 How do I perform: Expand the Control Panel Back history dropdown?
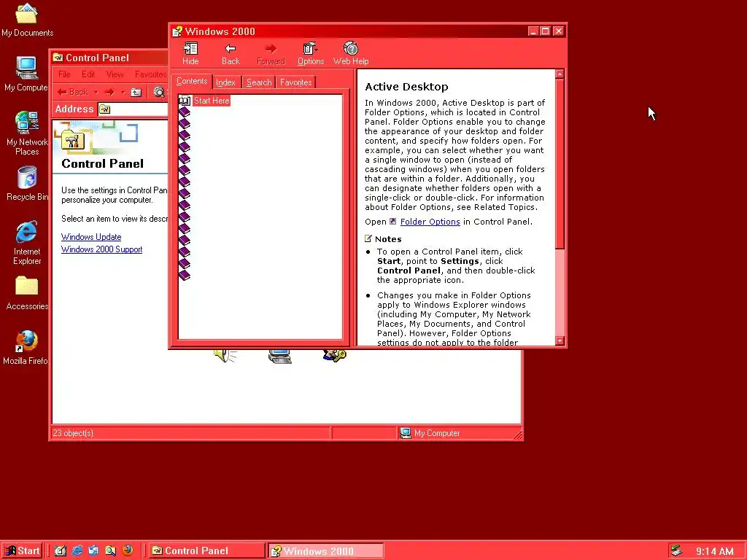click(x=96, y=92)
